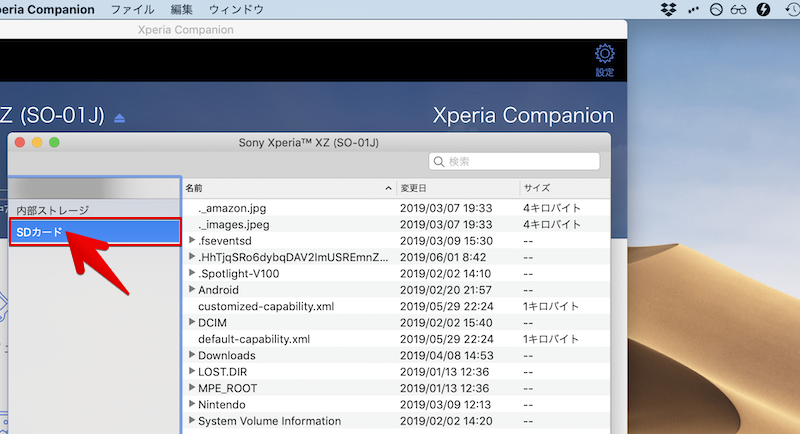
Task: Open the Dropbox menu bar icon
Action: click(669, 9)
